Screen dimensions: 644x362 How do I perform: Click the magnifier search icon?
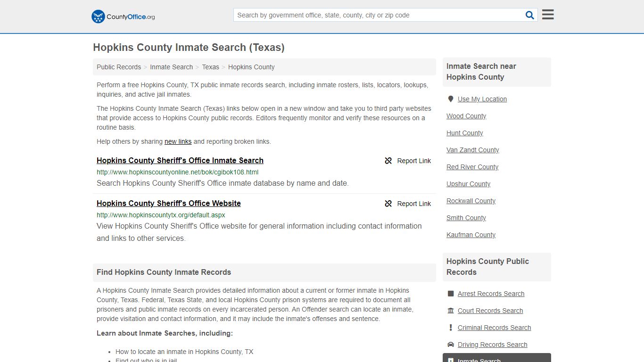(530, 15)
